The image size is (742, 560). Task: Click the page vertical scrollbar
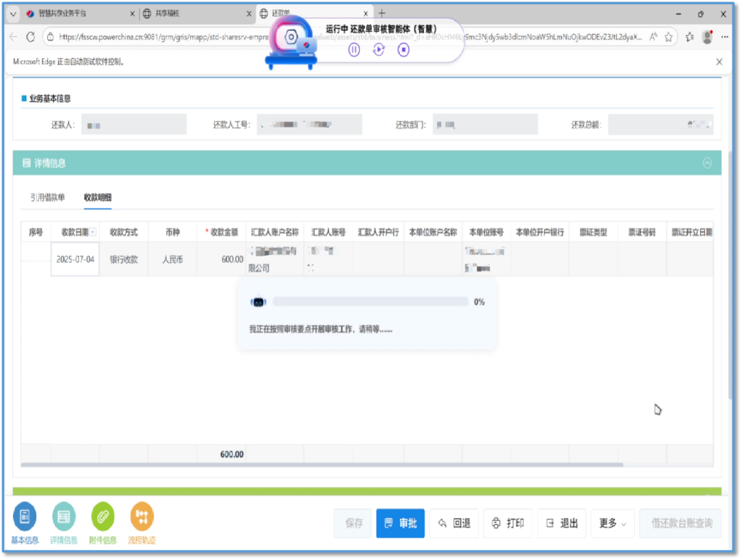730,275
